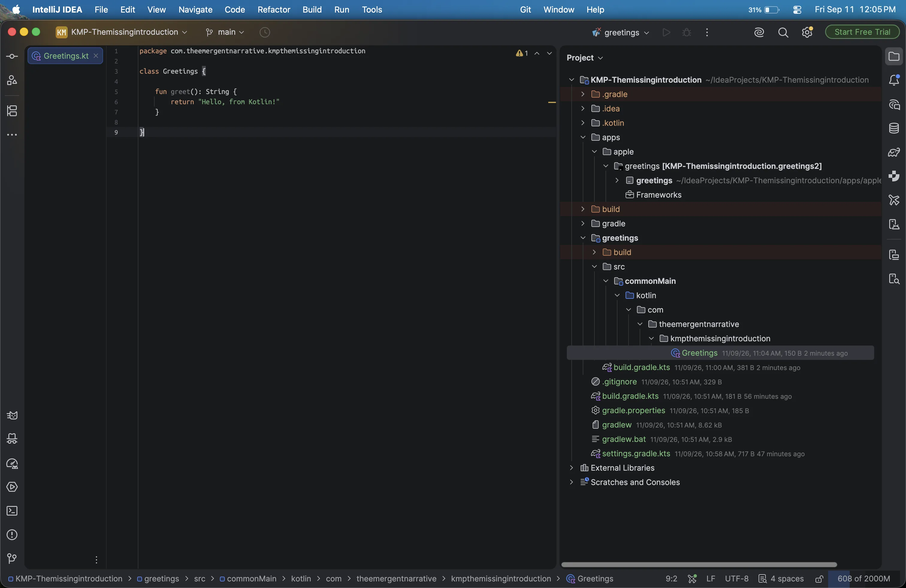Click the Project folder icon in right sidebar

(894, 57)
